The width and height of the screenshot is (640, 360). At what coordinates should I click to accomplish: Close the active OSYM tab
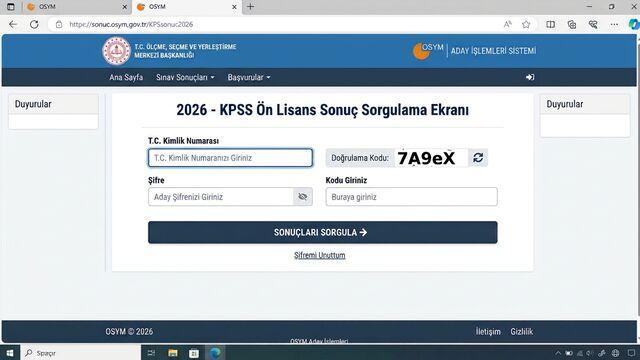click(x=234, y=7)
